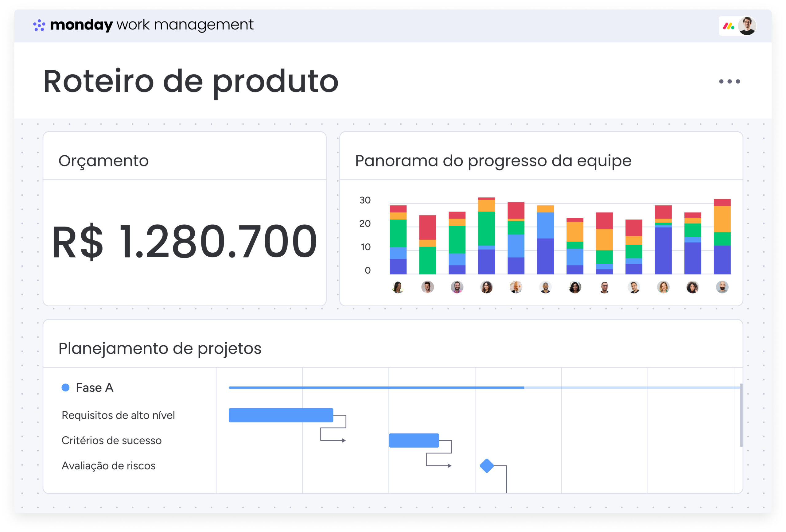Click the fourth team member avatar under the chart
The image size is (786, 532).
click(x=486, y=287)
